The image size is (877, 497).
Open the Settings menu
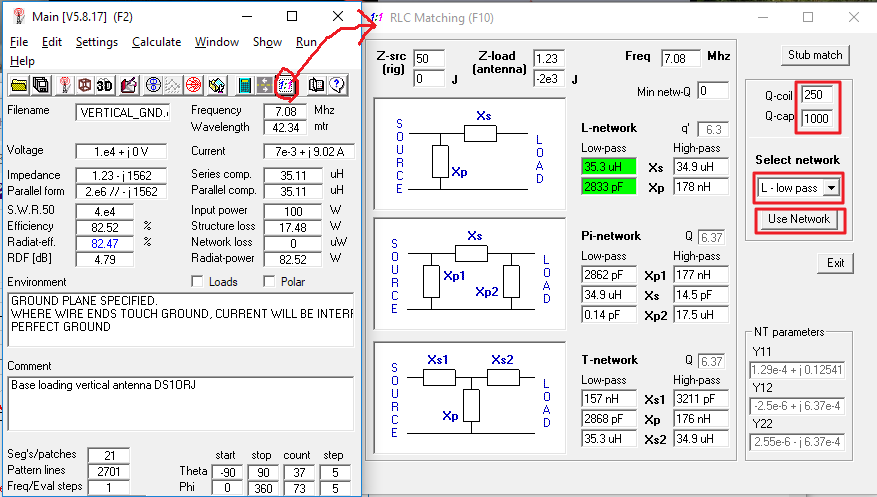pos(97,42)
